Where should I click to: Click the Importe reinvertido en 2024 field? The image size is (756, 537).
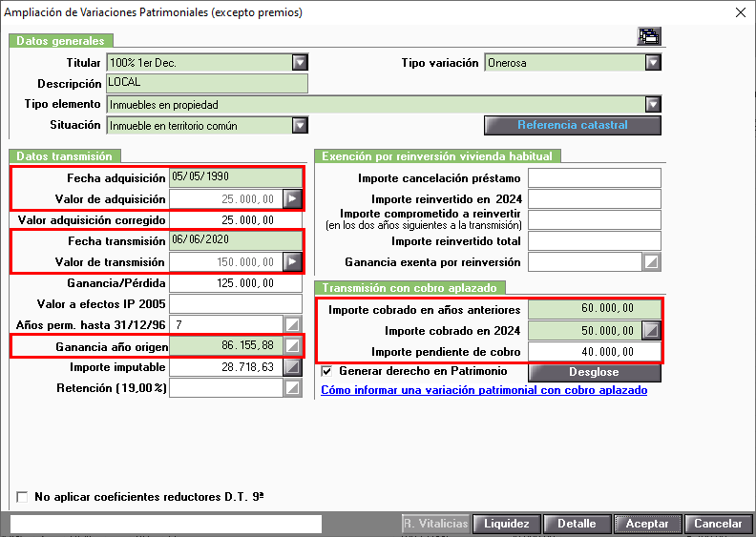[595, 199]
